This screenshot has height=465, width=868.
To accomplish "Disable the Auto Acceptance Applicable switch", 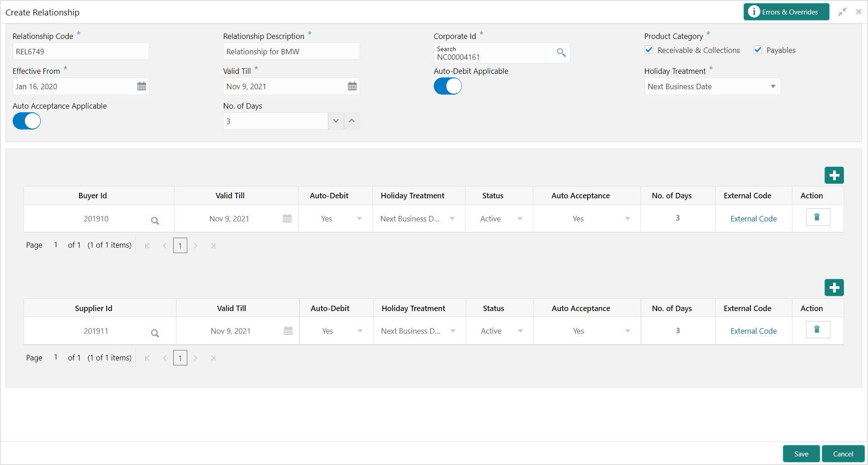I will pyautogui.click(x=27, y=121).
